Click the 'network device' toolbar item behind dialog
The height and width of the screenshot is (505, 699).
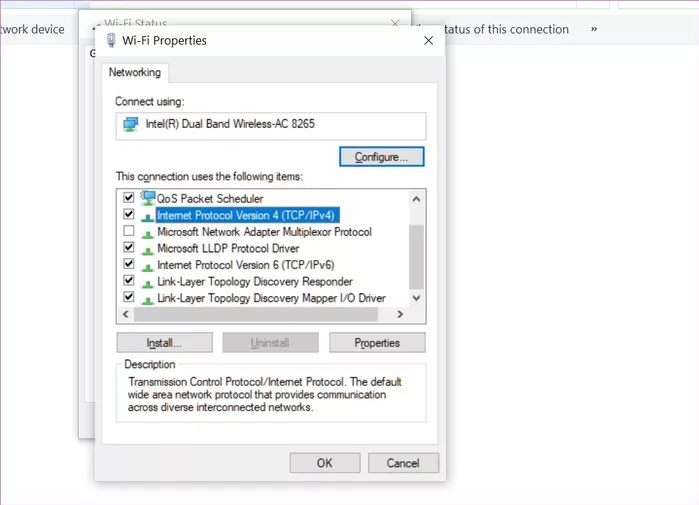tap(33, 29)
